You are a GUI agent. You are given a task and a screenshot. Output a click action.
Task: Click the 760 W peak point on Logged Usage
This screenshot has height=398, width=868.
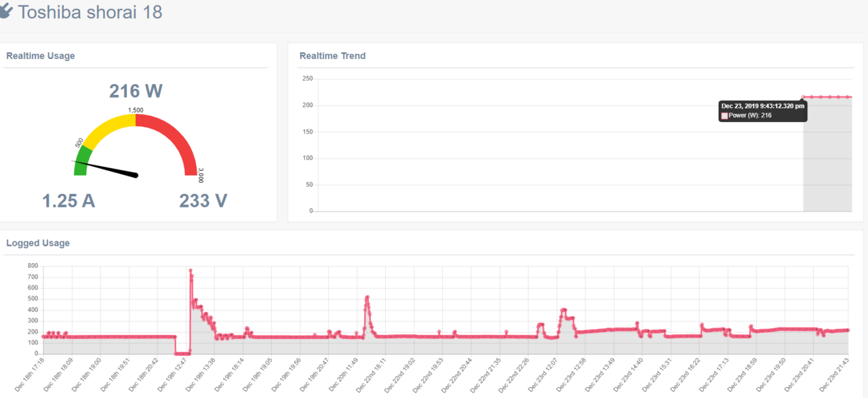(191, 271)
